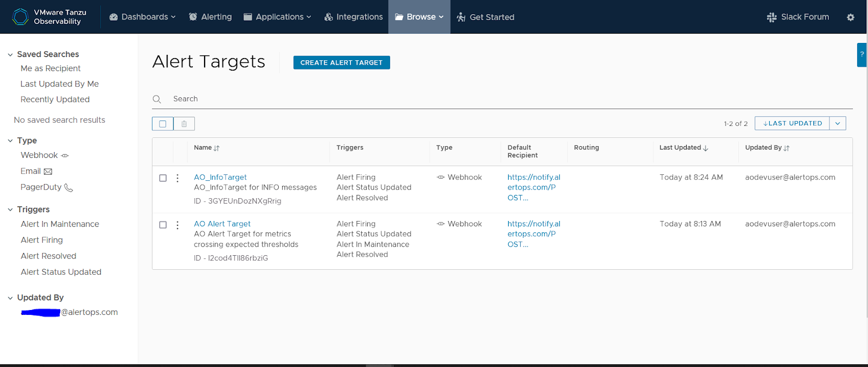Image resolution: width=868 pixels, height=367 pixels.
Task: Open the sort order dropdown arrow
Action: tap(837, 123)
